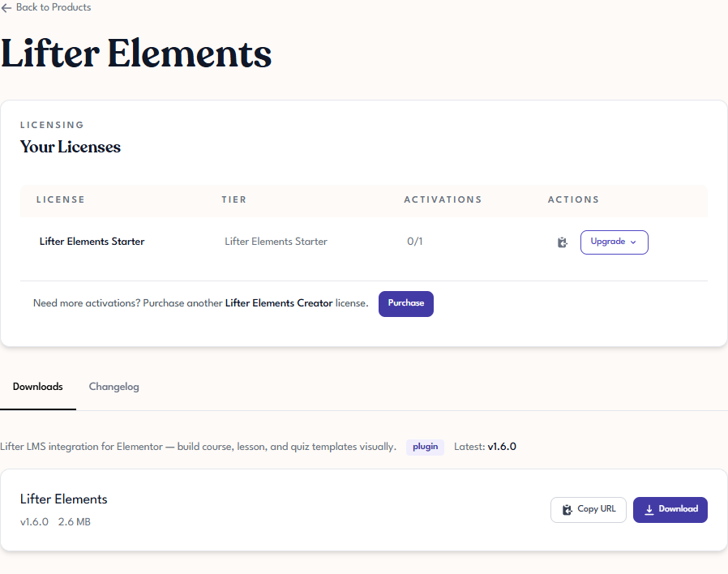728x574 pixels.
Task: Click the plugin tag badge
Action: click(x=425, y=447)
